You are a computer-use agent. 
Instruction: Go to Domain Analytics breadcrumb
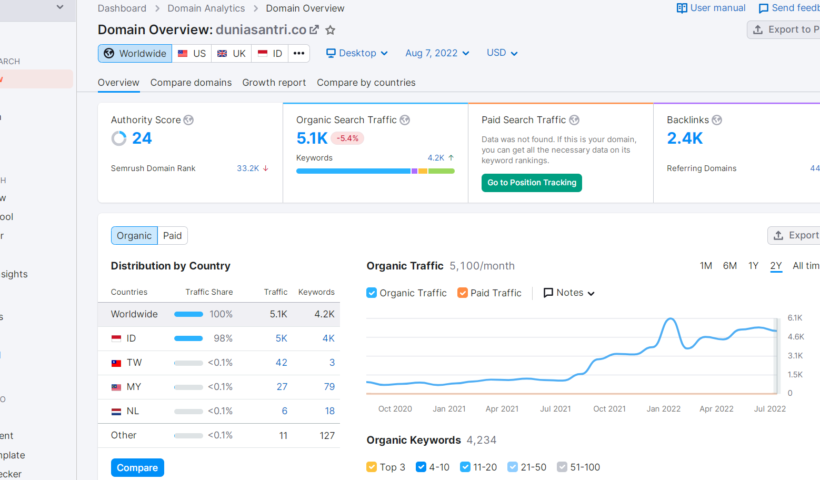tap(206, 8)
